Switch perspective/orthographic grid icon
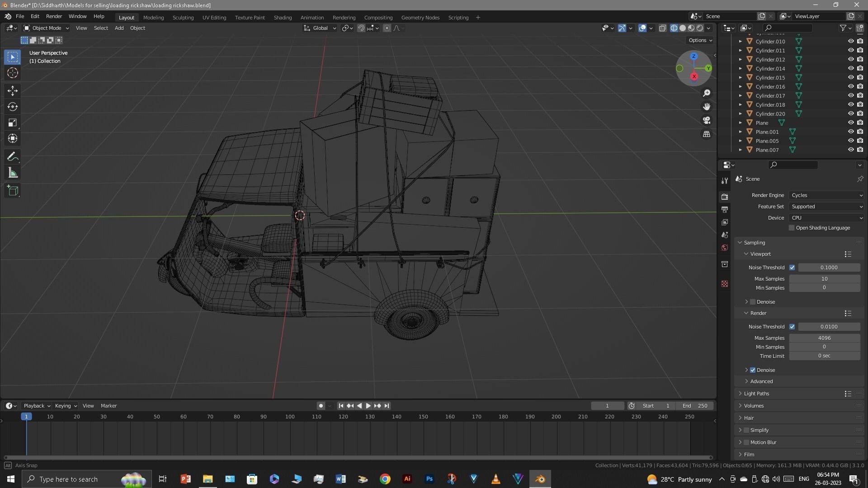Image resolution: width=868 pixels, height=488 pixels. point(707,134)
